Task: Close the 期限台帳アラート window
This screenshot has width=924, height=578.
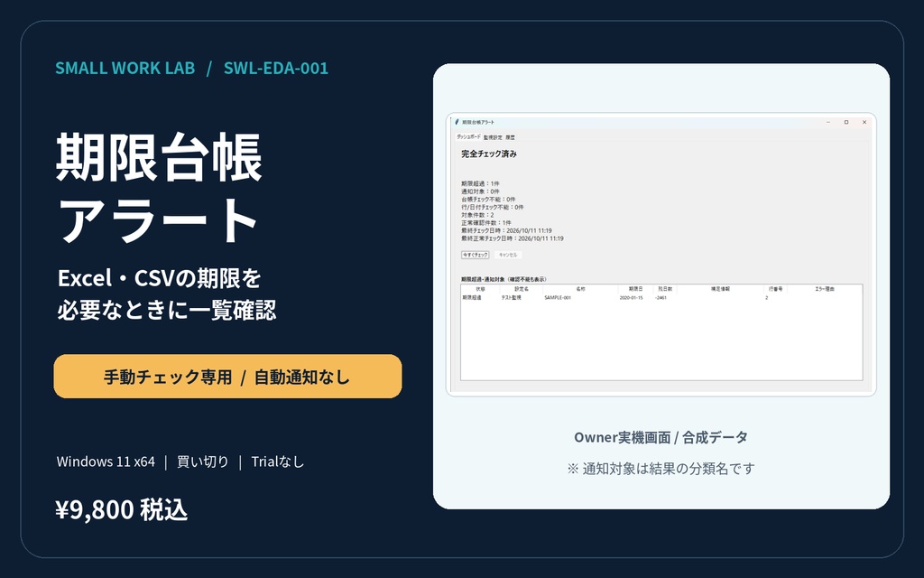Action: (x=864, y=122)
